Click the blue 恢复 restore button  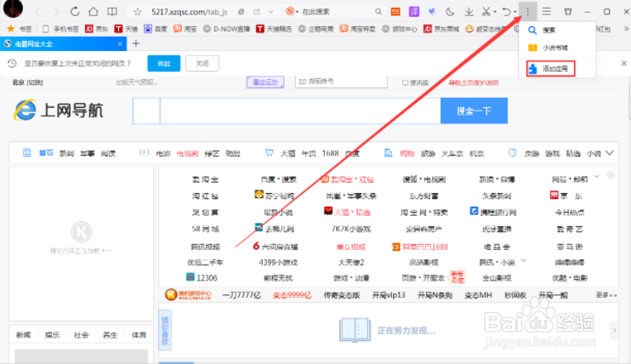click(x=164, y=64)
